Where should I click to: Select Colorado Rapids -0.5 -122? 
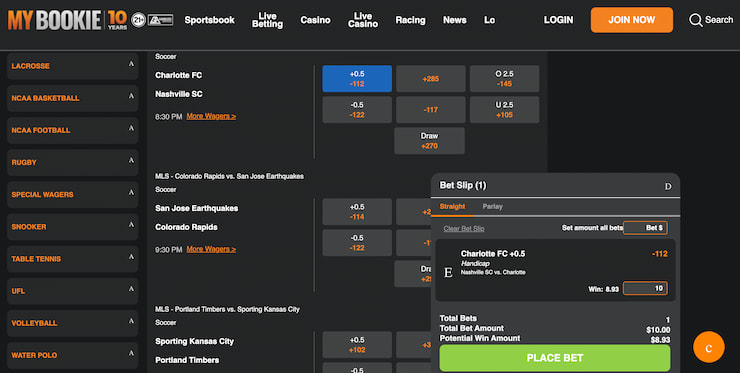coord(357,243)
